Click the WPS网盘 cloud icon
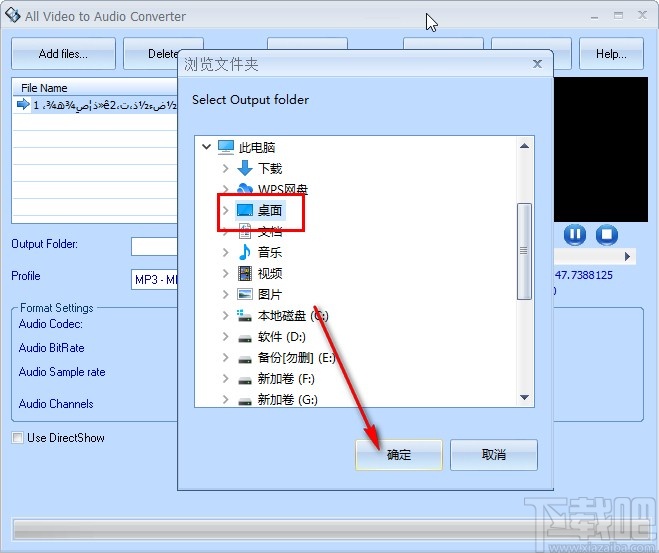Viewport: 659px width, 553px height. coord(245,188)
